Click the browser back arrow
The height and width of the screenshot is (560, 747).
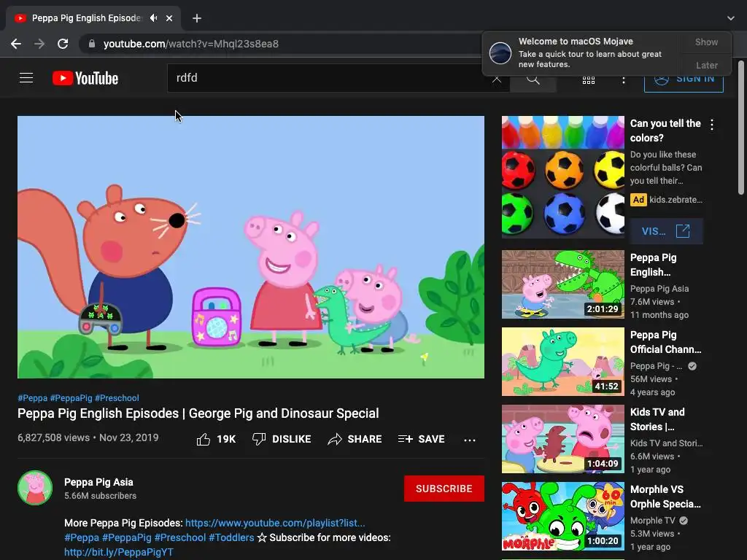16,44
